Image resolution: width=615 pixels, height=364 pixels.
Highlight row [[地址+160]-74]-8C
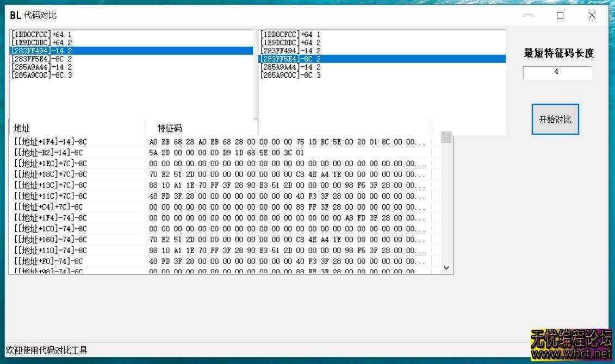tap(51, 240)
